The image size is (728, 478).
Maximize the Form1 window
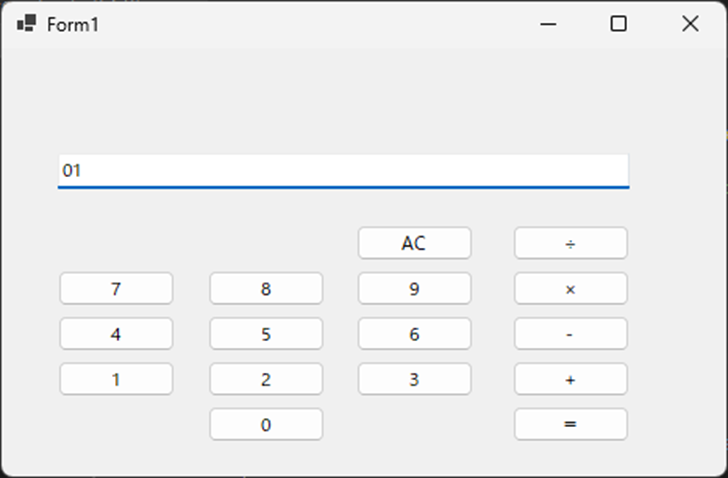(619, 24)
